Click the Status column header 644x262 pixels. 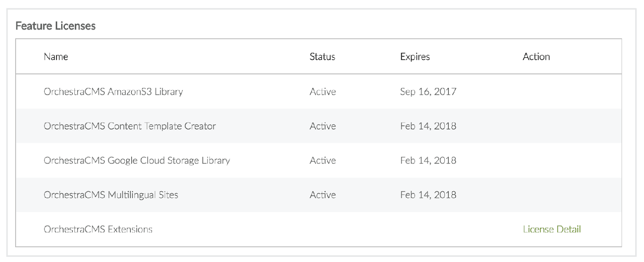click(x=322, y=57)
